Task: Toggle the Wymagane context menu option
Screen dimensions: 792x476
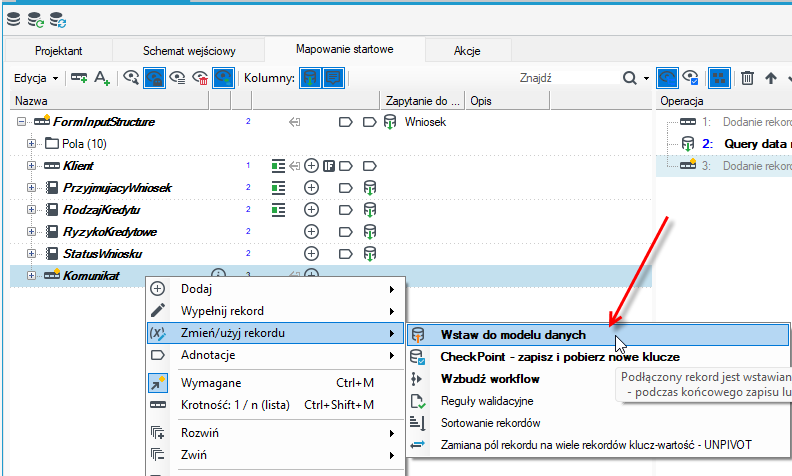Action: 275,383
